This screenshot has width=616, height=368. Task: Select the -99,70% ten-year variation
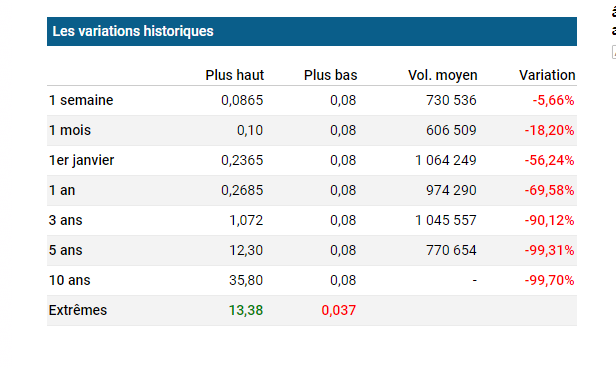(549, 280)
